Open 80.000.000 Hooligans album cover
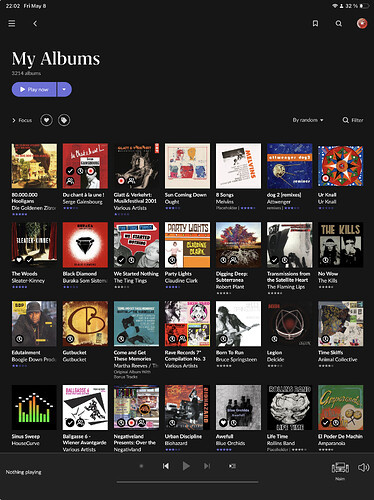 click(34, 166)
